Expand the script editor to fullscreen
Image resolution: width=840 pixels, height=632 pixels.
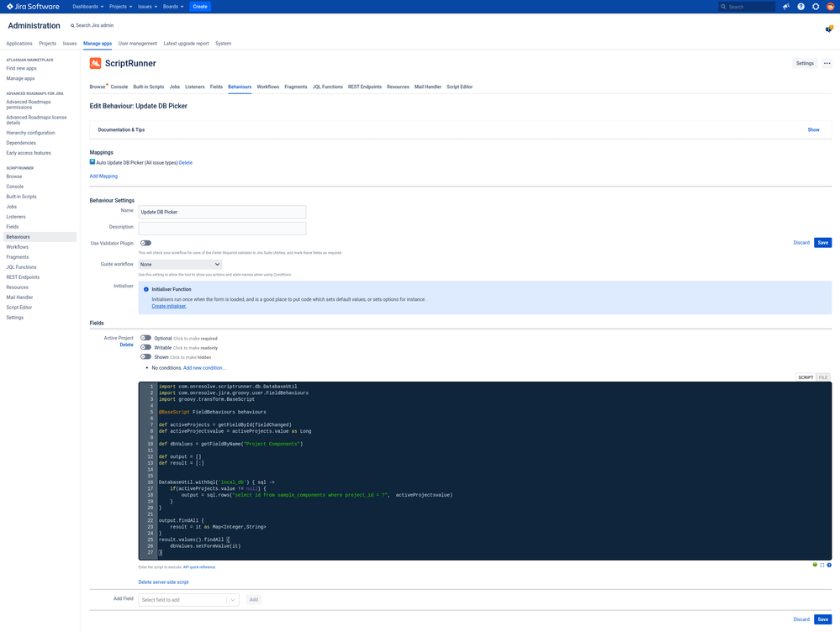(x=822, y=565)
